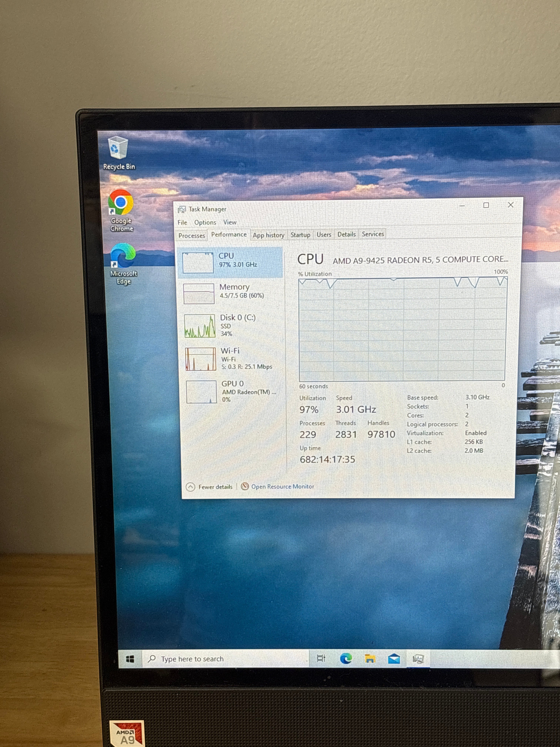Open the File menu
This screenshot has width=560, height=747.
click(x=182, y=223)
